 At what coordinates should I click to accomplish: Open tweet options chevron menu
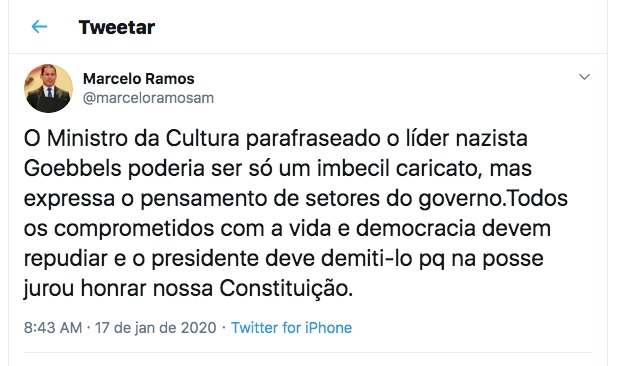pos(584,77)
